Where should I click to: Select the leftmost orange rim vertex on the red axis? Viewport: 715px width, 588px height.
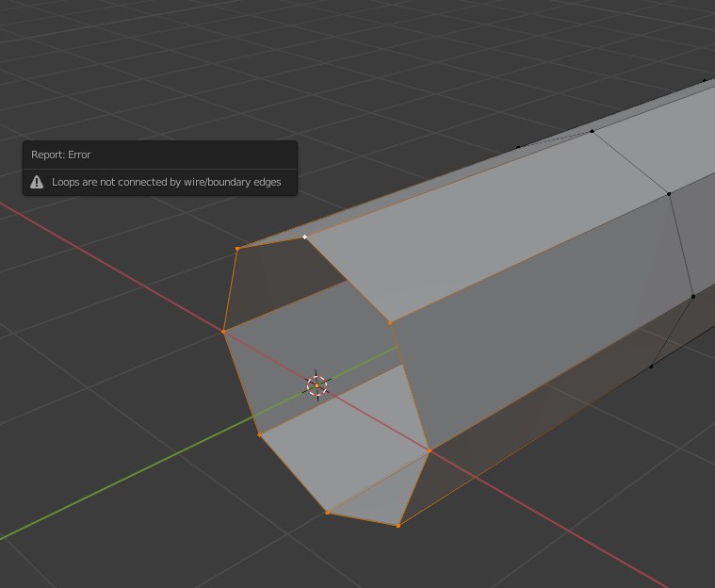coord(223,332)
